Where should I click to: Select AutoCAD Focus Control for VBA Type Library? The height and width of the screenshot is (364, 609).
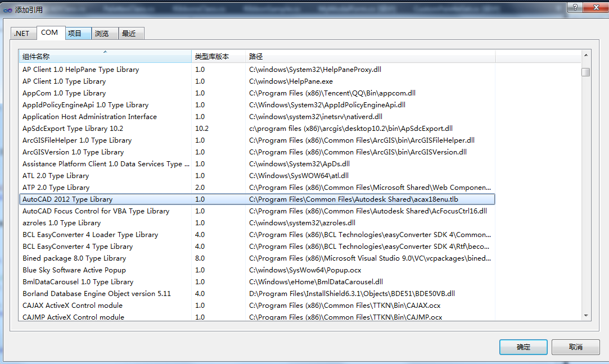point(257,211)
